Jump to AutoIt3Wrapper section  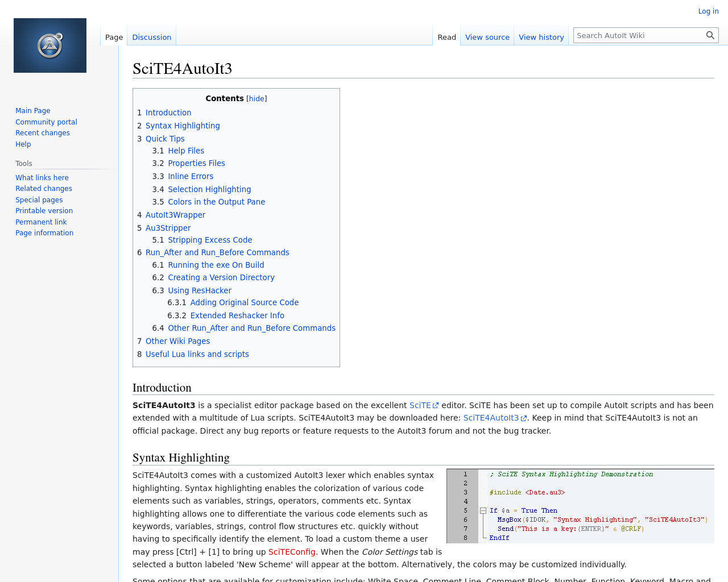pyautogui.click(x=175, y=215)
